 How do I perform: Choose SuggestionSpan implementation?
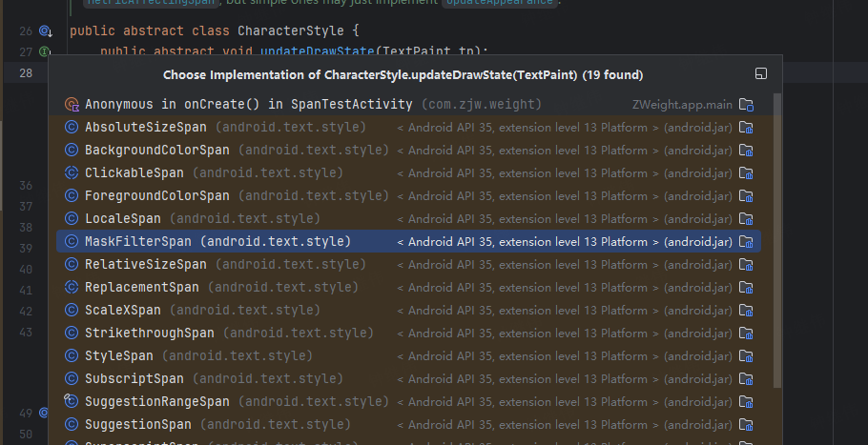pyautogui.click(x=408, y=424)
